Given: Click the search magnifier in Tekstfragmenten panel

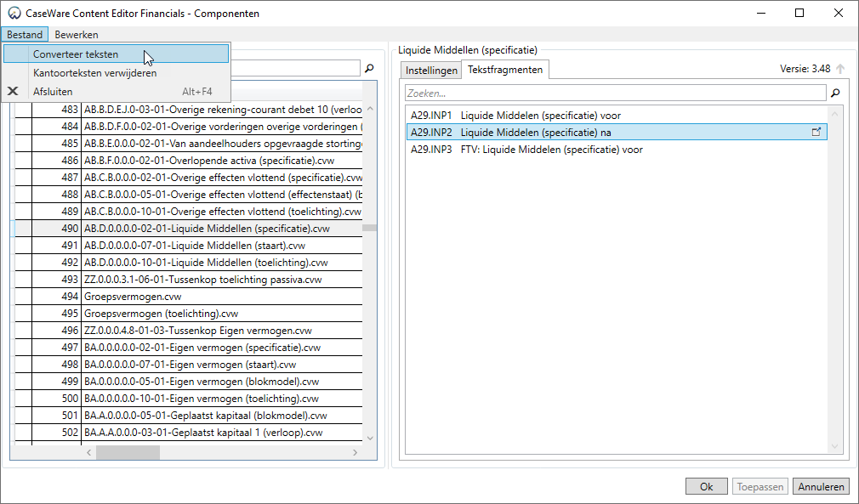Looking at the screenshot, I should (835, 93).
